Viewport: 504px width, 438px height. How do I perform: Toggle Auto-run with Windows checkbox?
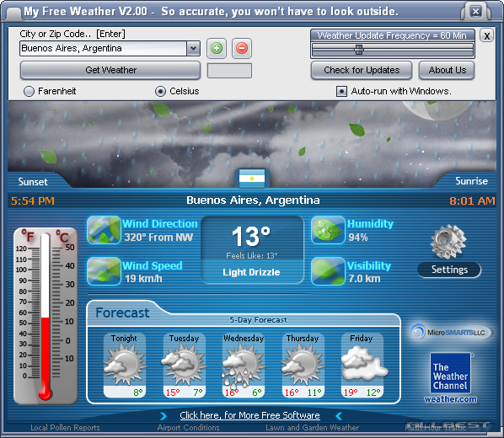[x=341, y=92]
